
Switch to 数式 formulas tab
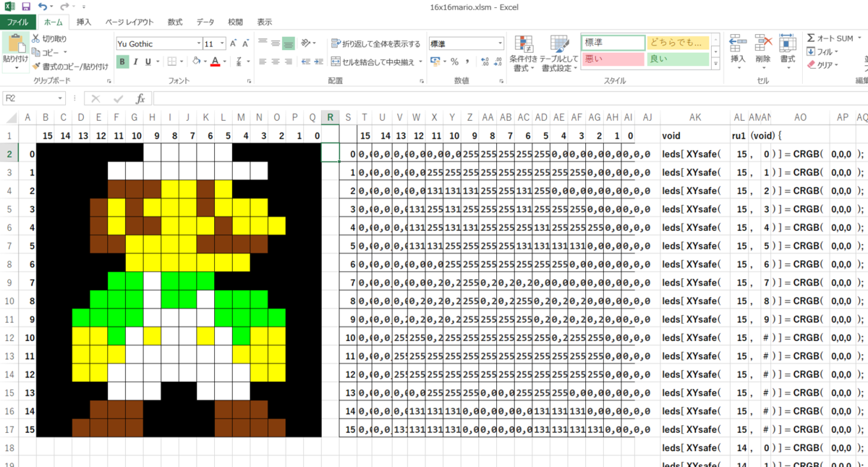click(175, 22)
